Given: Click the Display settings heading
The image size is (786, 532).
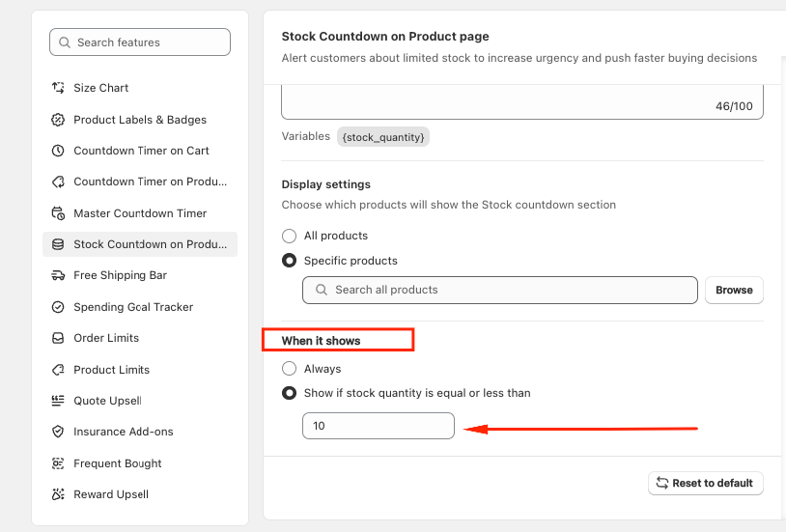Looking at the screenshot, I should point(325,184).
